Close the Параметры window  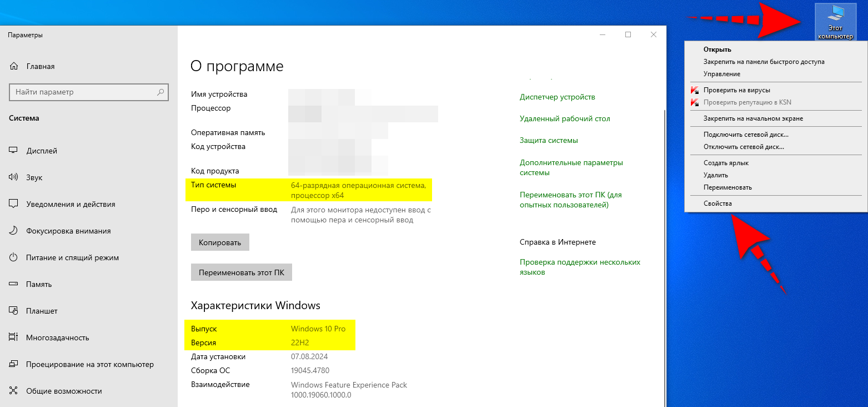[x=654, y=34]
